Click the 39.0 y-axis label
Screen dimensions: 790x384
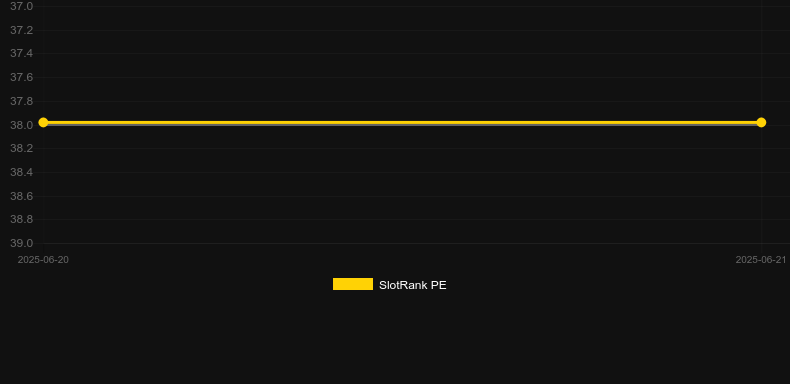tap(22, 243)
